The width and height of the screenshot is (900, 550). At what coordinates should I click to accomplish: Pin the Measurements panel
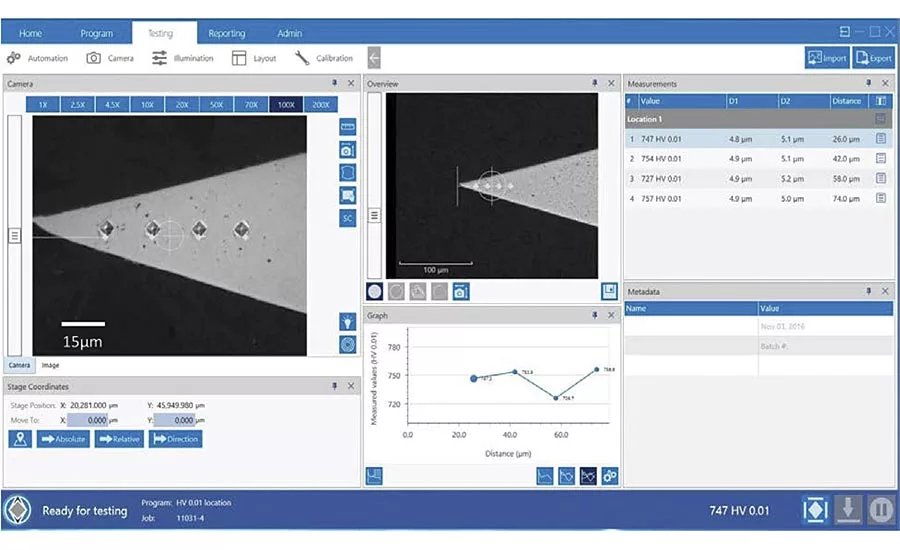click(x=868, y=83)
